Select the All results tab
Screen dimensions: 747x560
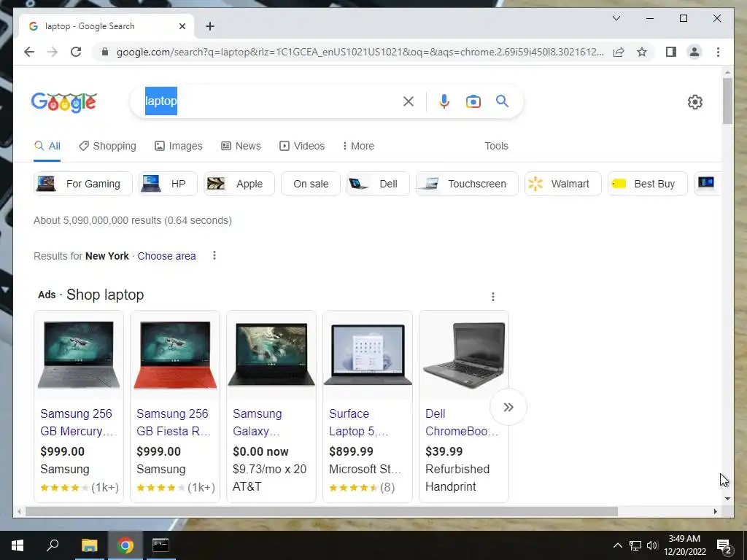coord(47,146)
